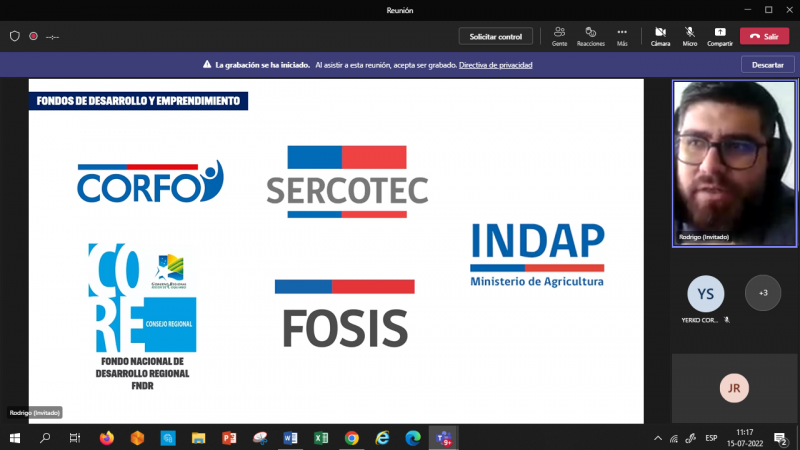This screenshot has height=450, width=800.
Task: Open Windows taskbar search
Action: click(x=45, y=438)
